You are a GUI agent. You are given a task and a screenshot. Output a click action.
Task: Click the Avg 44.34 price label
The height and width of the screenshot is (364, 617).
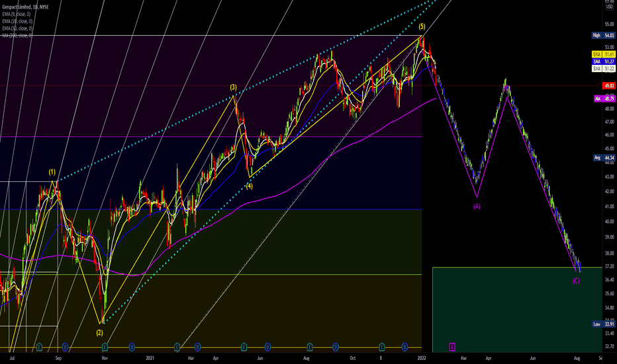[604, 158]
